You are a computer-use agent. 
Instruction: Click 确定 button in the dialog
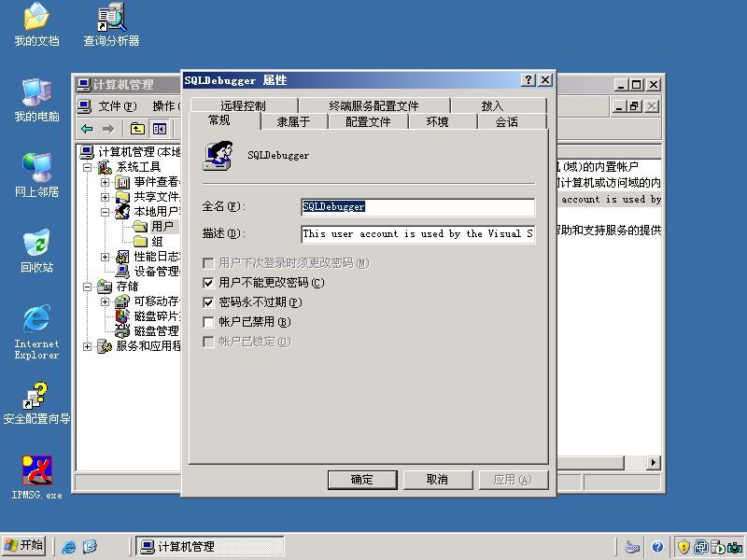pyautogui.click(x=362, y=480)
